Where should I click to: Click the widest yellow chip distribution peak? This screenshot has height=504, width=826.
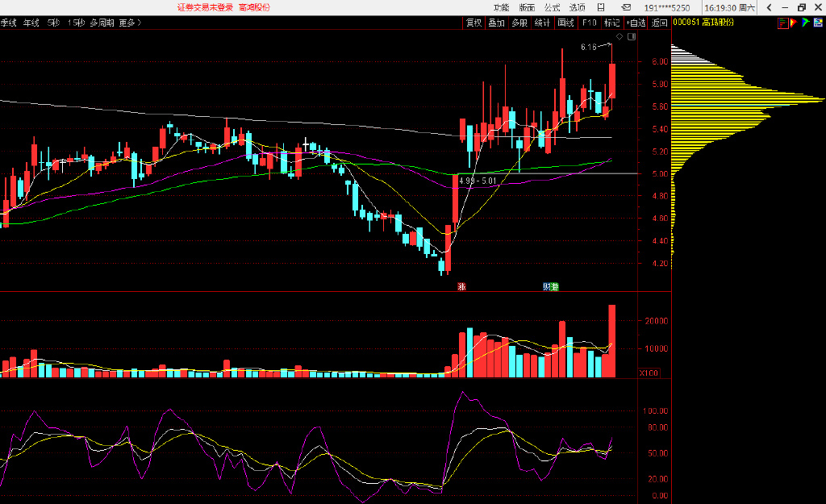748,98
